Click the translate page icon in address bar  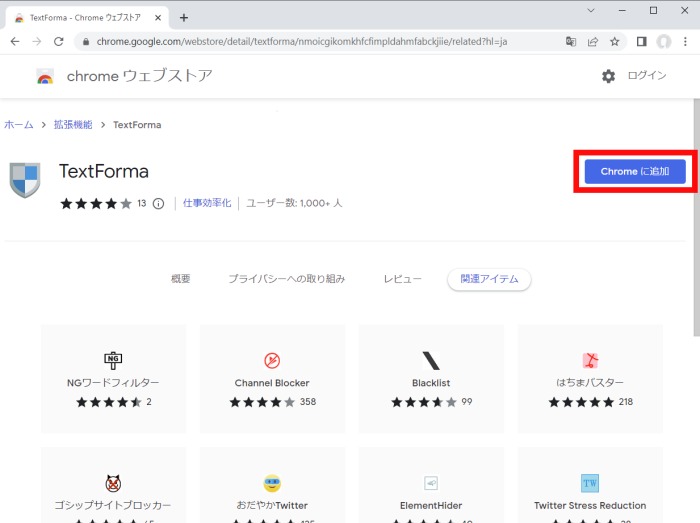[571, 42]
